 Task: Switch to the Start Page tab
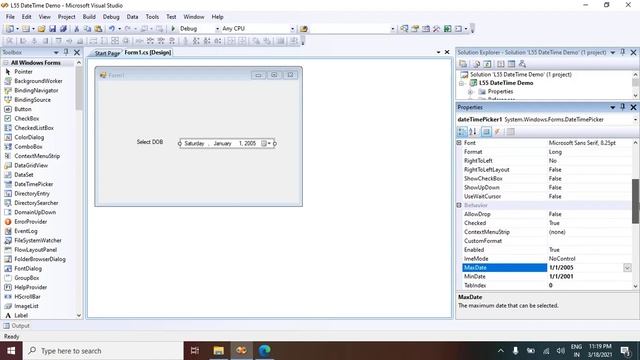click(107, 53)
